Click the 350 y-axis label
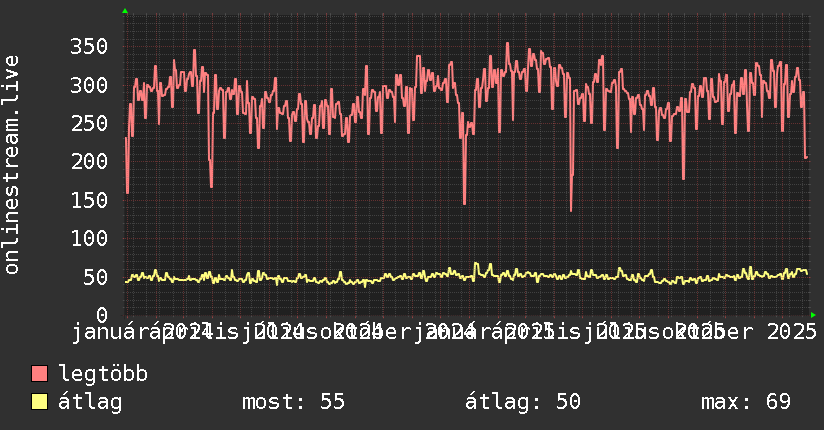 (x=89, y=46)
